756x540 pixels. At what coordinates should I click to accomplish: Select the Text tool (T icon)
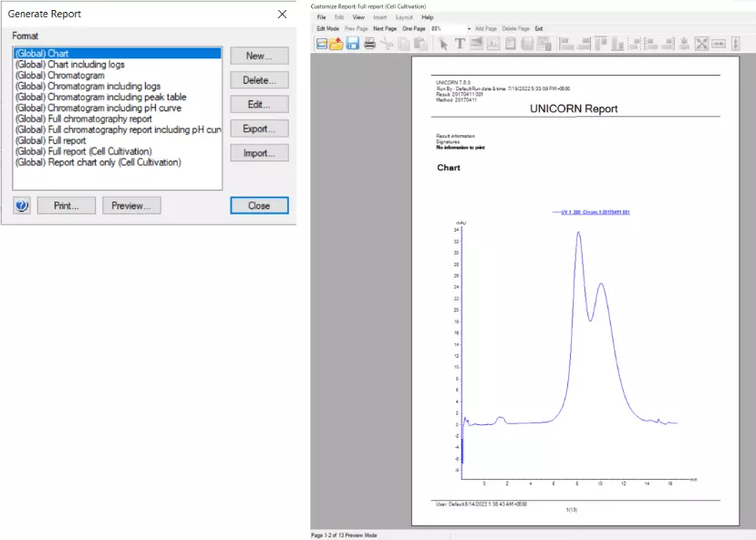(460, 43)
